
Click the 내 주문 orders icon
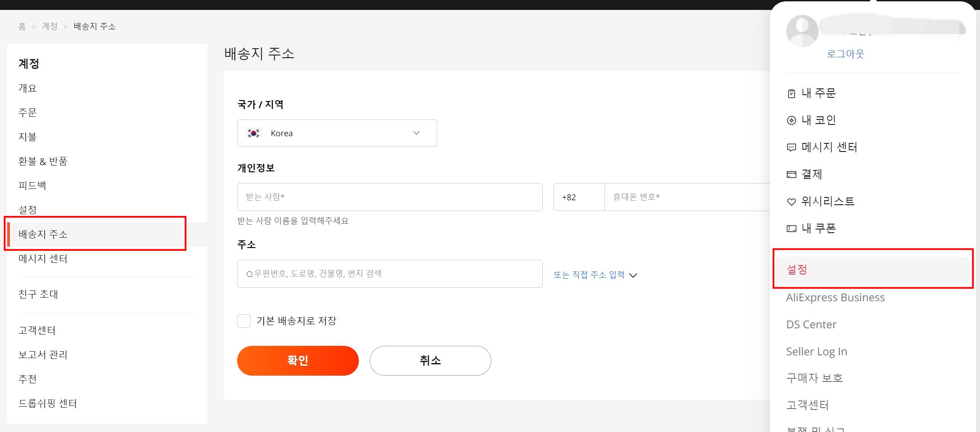coord(791,93)
